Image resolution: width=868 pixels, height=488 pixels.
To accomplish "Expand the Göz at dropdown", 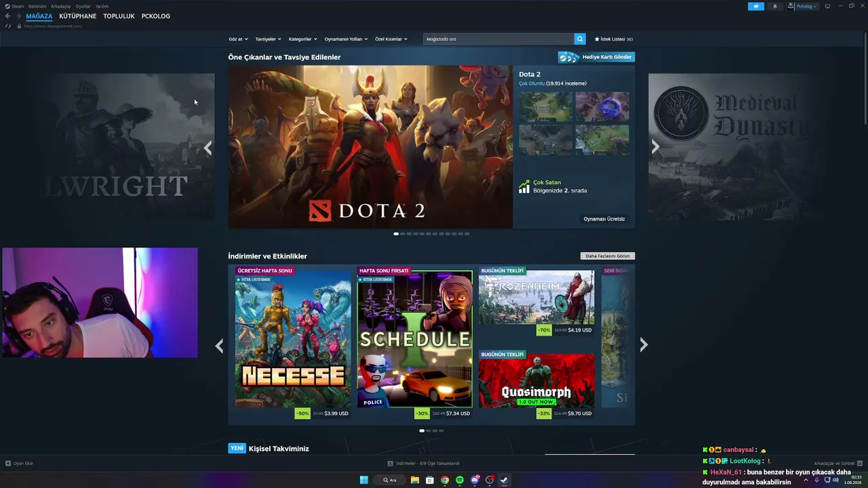I will click(239, 39).
